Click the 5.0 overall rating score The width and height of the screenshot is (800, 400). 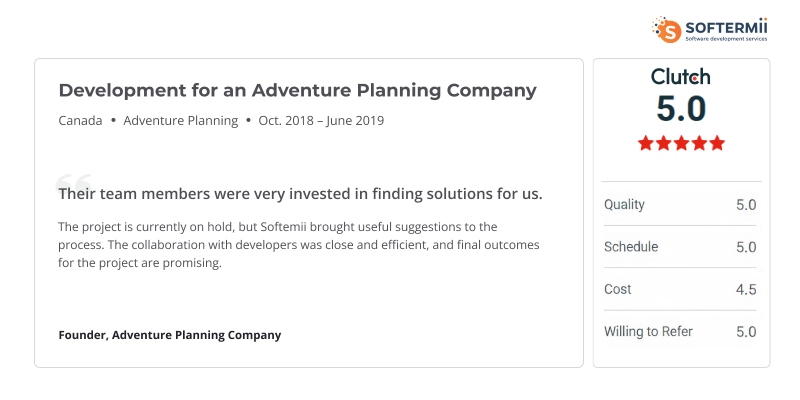tap(681, 109)
